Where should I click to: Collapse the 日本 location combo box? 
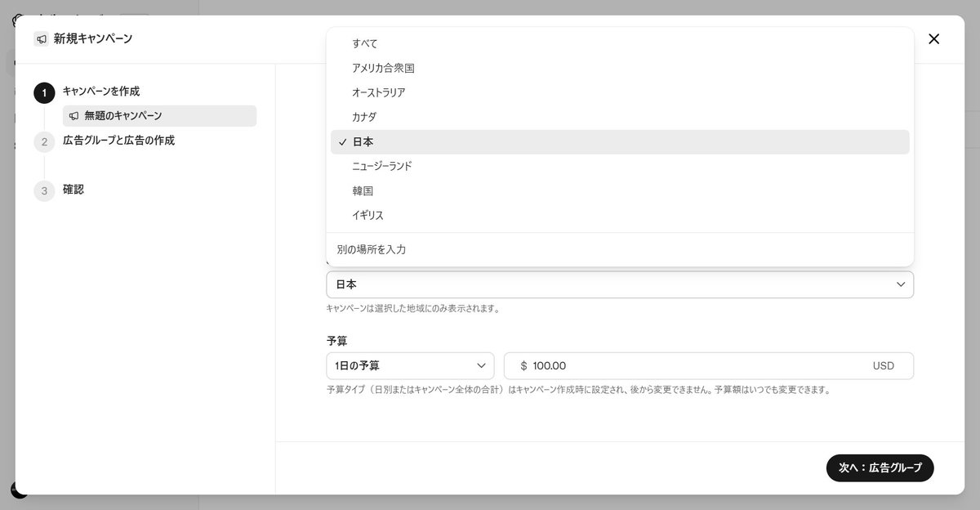click(x=619, y=284)
